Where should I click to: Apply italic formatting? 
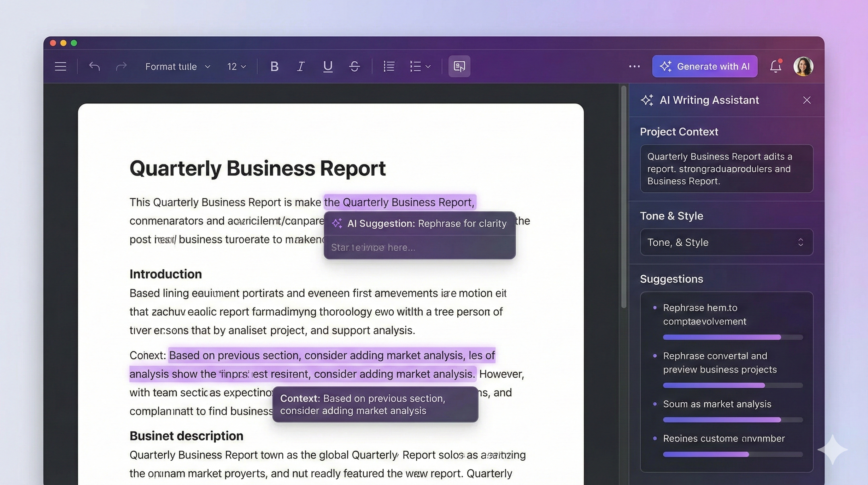301,66
